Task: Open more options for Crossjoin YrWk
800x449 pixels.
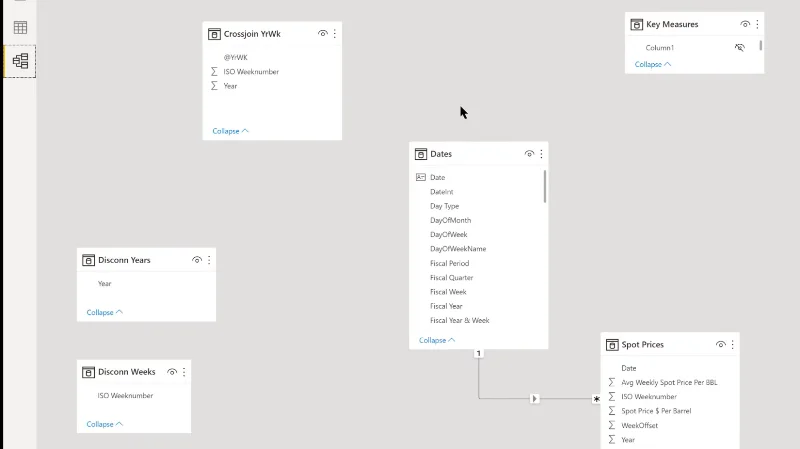Action: 335,34
